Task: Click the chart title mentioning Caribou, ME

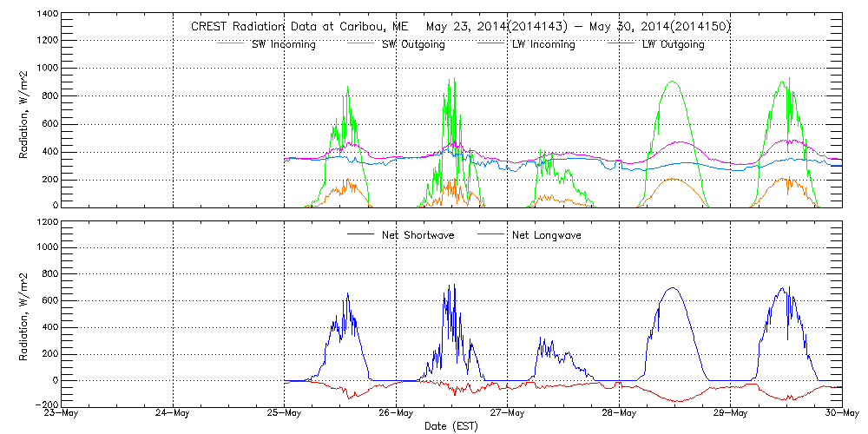Action: click(460, 27)
